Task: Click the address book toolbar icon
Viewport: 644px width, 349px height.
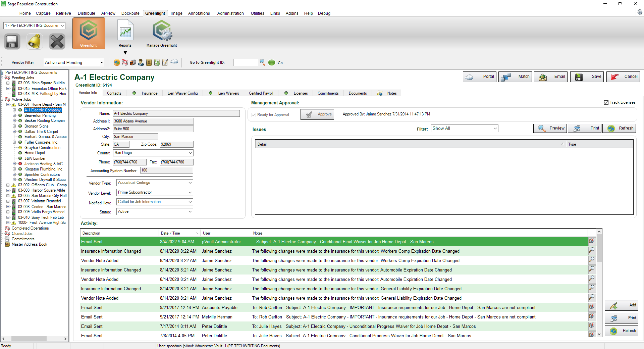Action: coord(149,62)
